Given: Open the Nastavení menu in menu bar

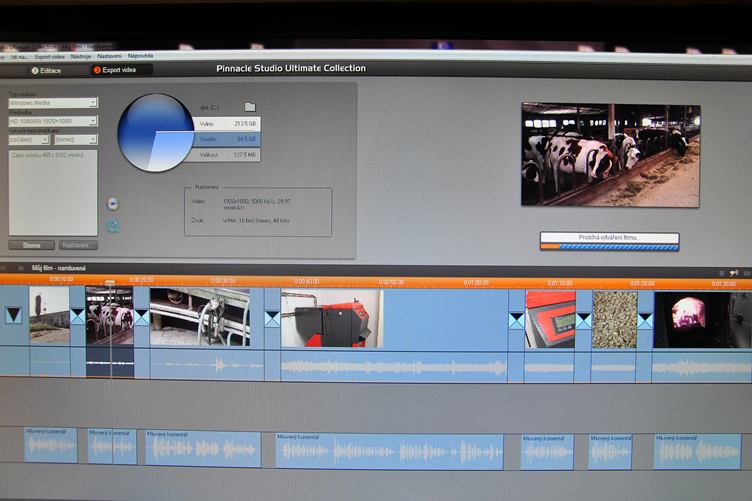Looking at the screenshot, I should tap(109, 56).
